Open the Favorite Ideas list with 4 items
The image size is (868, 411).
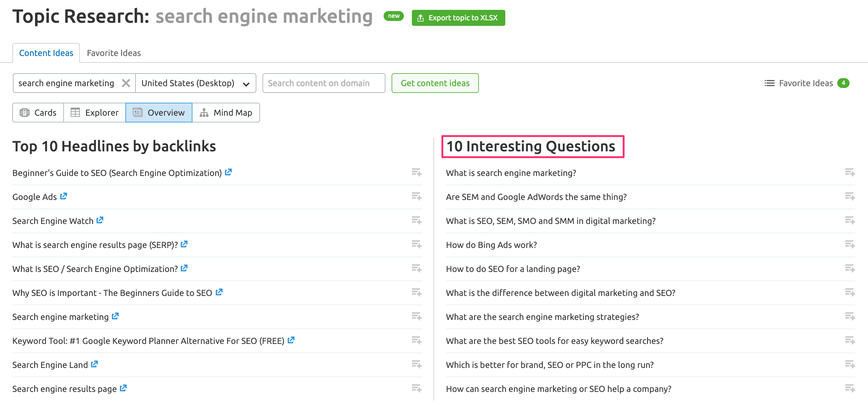806,83
